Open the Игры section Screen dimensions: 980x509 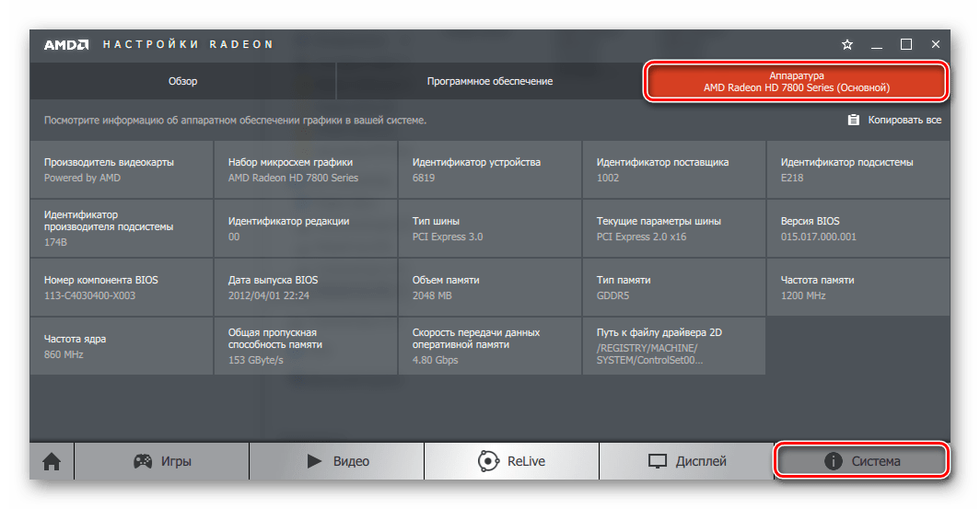click(162, 461)
